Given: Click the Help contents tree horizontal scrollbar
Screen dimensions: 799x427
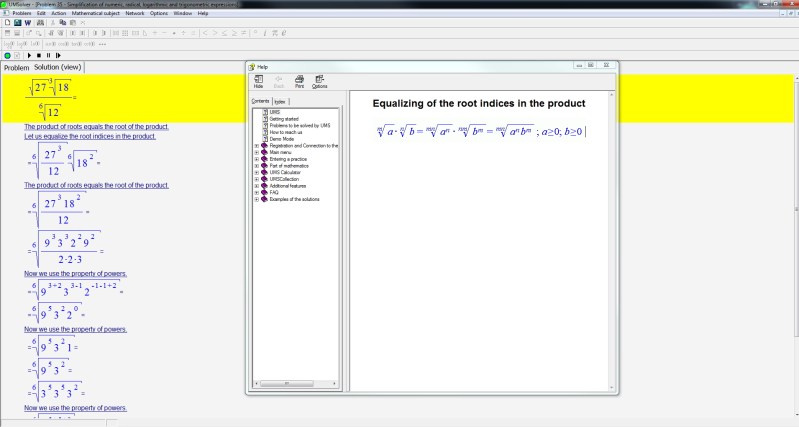Looking at the screenshot, I should point(296,383).
